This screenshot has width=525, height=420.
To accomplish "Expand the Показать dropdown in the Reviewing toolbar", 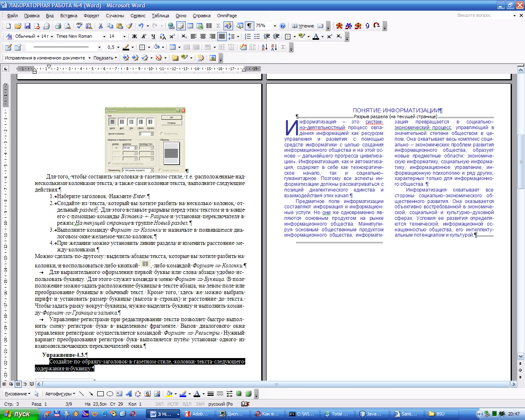I will coord(105,58).
